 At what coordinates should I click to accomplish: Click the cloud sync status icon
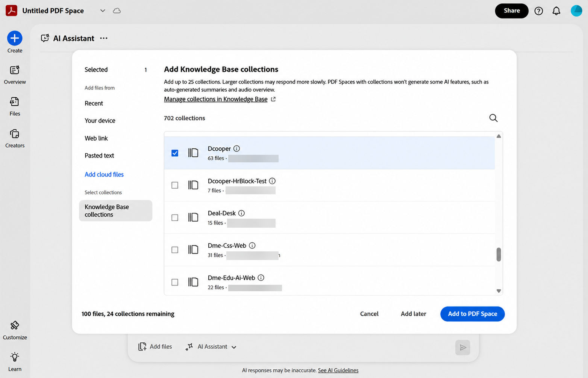(x=117, y=11)
